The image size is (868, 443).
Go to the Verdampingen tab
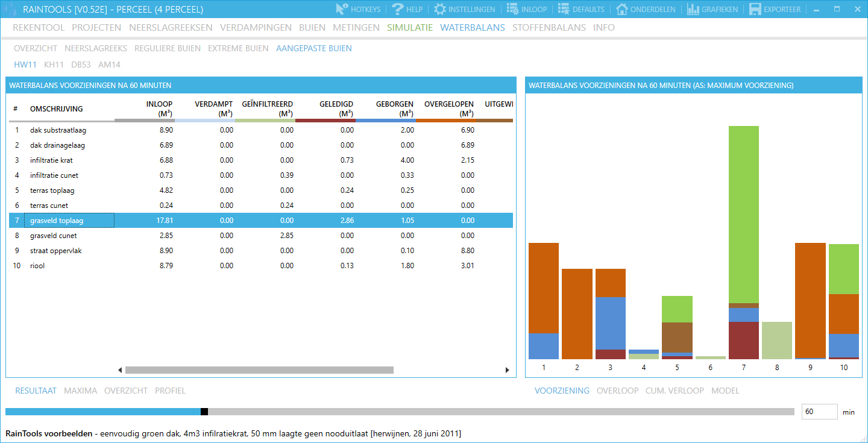point(256,27)
